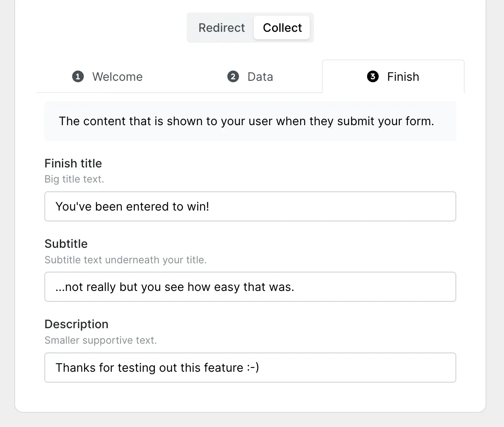504x427 pixels.
Task: Focus the Finish title input field
Action: [x=250, y=206]
